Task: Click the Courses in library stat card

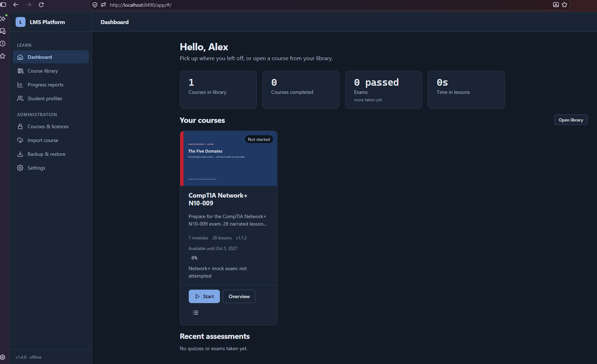Action: click(x=218, y=90)
